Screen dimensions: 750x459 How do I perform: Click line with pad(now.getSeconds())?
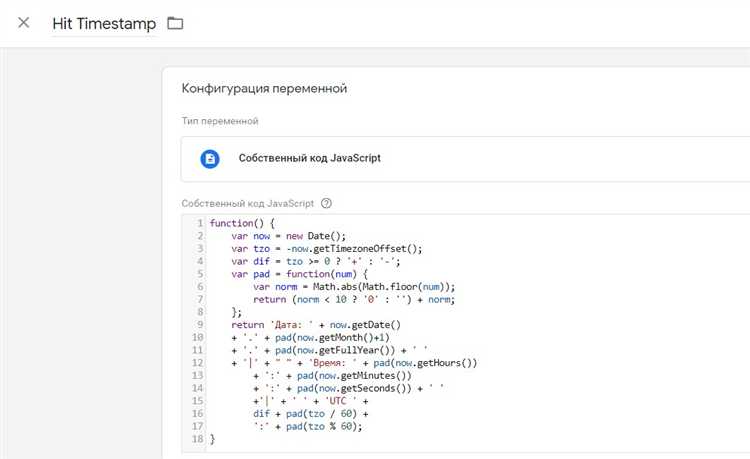click(x=348, y=388)
